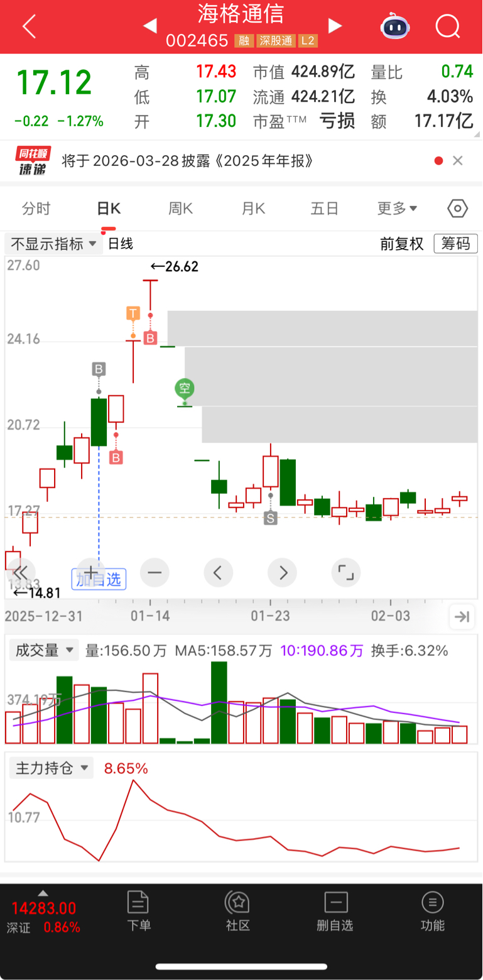Screen dimensions: 483x980
Task: Move the chart right with the chevron button
Action: pyautogui.click(x=282, y=572)
